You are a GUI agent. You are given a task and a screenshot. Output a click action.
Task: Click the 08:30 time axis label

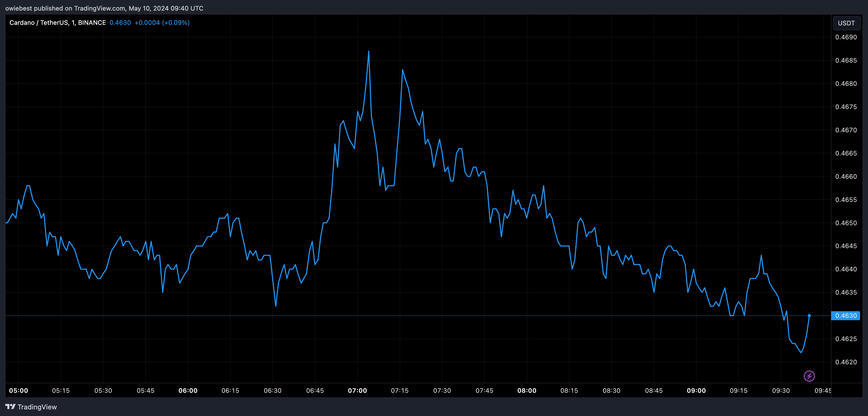pyautogui.click(x=612, y=390)
